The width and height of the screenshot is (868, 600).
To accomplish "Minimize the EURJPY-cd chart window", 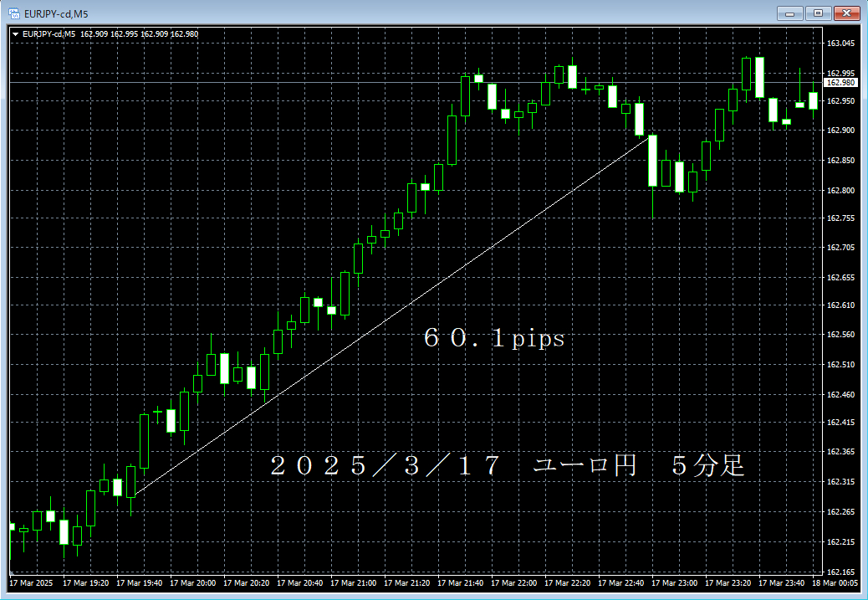I will pos(789,13).
